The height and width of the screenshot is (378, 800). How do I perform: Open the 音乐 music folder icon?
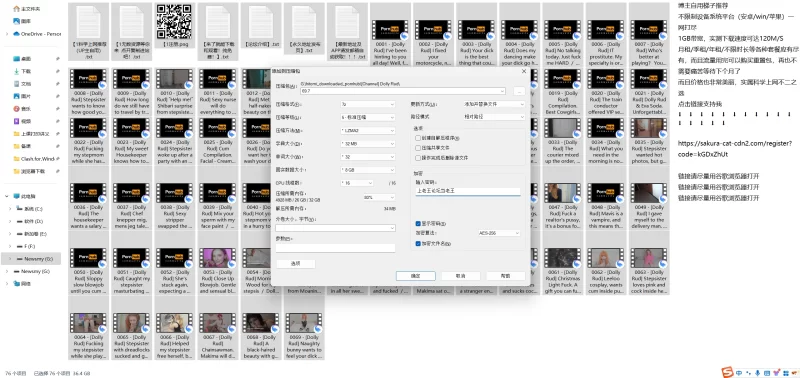point(16,109)
